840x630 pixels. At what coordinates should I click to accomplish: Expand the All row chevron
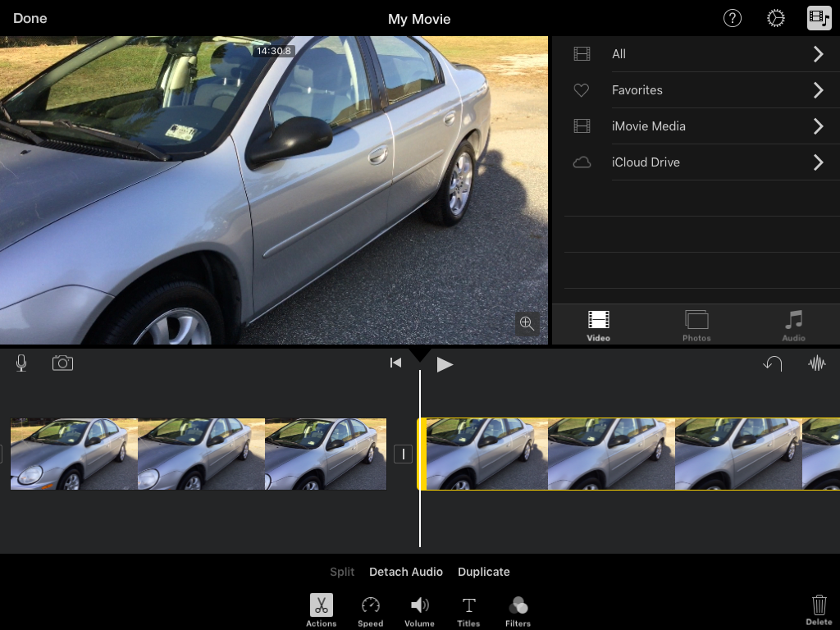(x=818, y=54)
